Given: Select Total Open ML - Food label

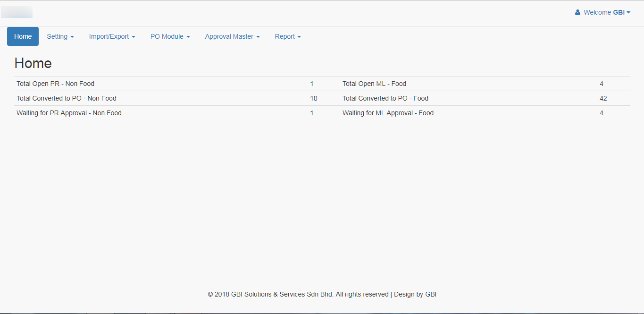Looking at the screenshot, I should [x=374, y=84].
